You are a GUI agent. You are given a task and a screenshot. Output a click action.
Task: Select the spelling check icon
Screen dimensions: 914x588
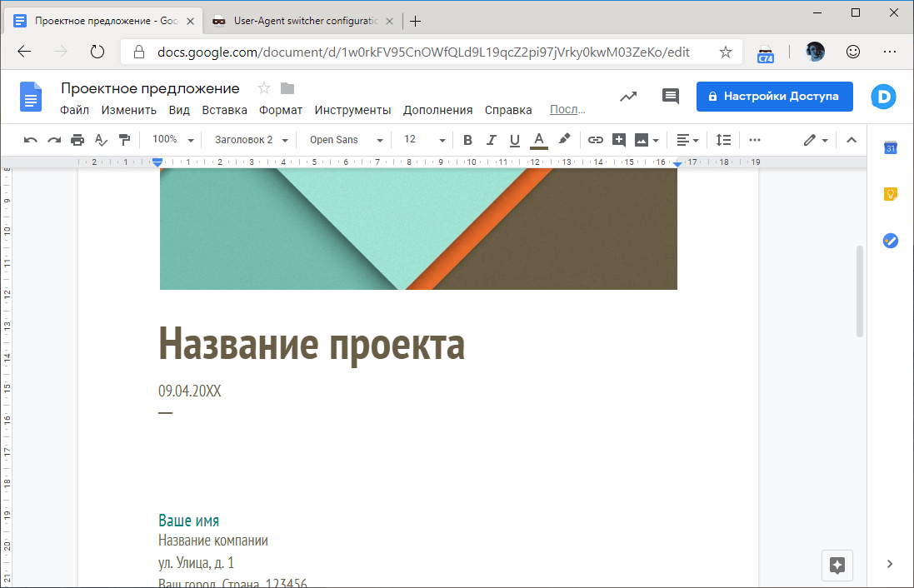point(102,139)
